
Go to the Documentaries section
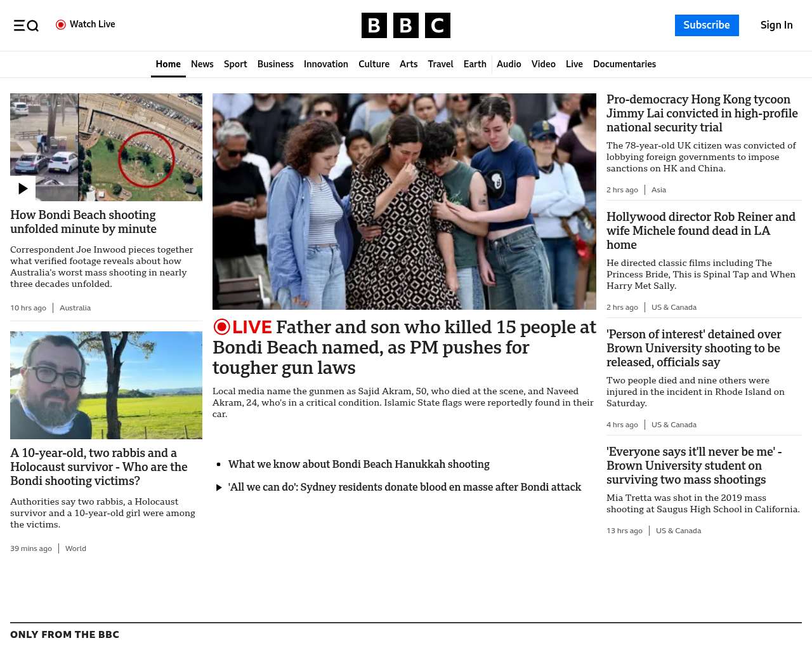pyautogui.click(x=624, y=64)
